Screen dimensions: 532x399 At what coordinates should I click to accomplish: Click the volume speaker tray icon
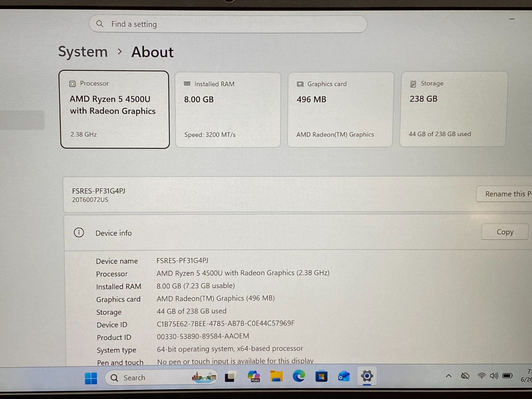(494, 376)
